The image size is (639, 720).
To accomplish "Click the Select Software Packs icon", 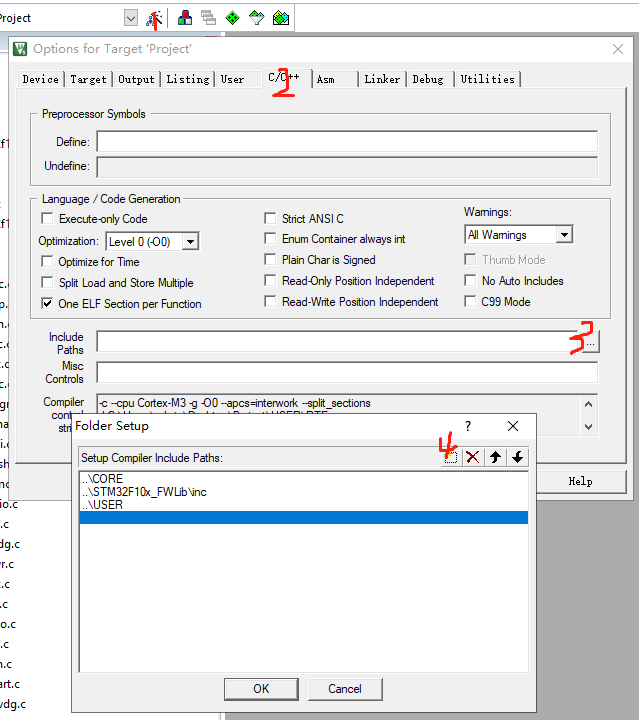I will 257,18.
